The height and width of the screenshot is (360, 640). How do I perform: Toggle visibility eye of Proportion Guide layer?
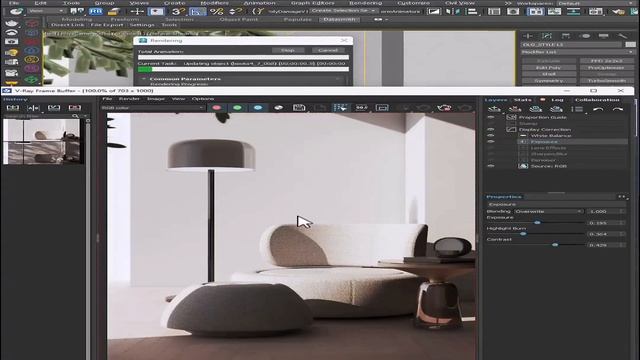pyautogui.click(x=491, y=117)
